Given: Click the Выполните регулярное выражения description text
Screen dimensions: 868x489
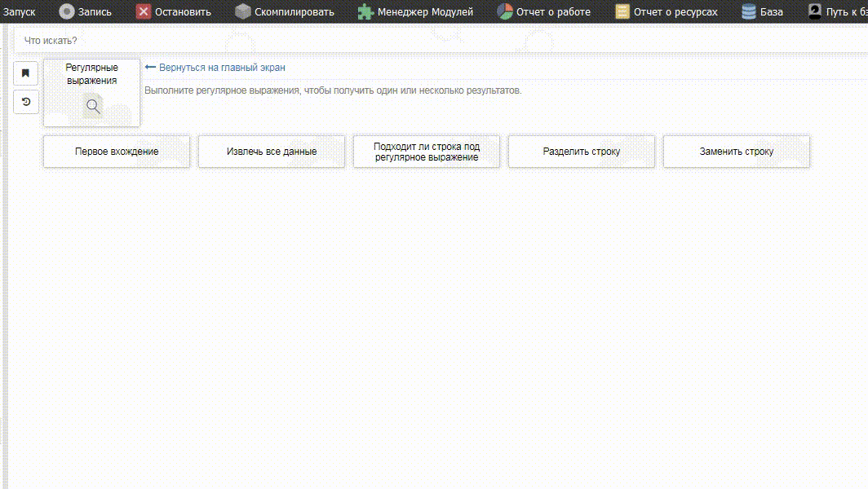Looking at the screenshot, I should point(333,90).
